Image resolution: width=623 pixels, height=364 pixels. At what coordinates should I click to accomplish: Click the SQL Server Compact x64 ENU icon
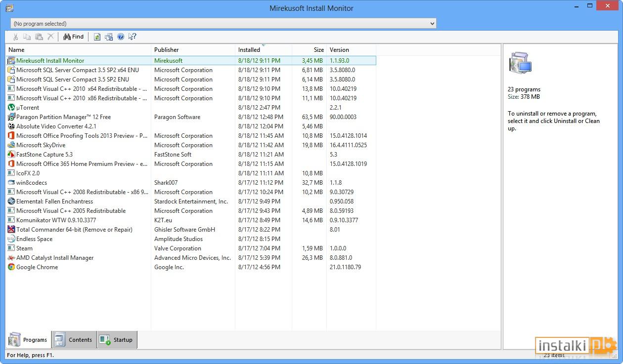[x=11, y=70]
